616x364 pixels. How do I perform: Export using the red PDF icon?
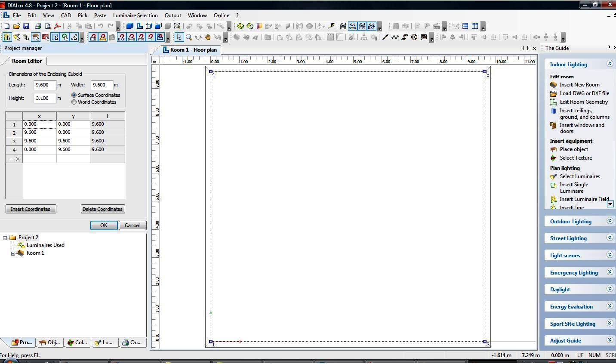coord(57,26)
